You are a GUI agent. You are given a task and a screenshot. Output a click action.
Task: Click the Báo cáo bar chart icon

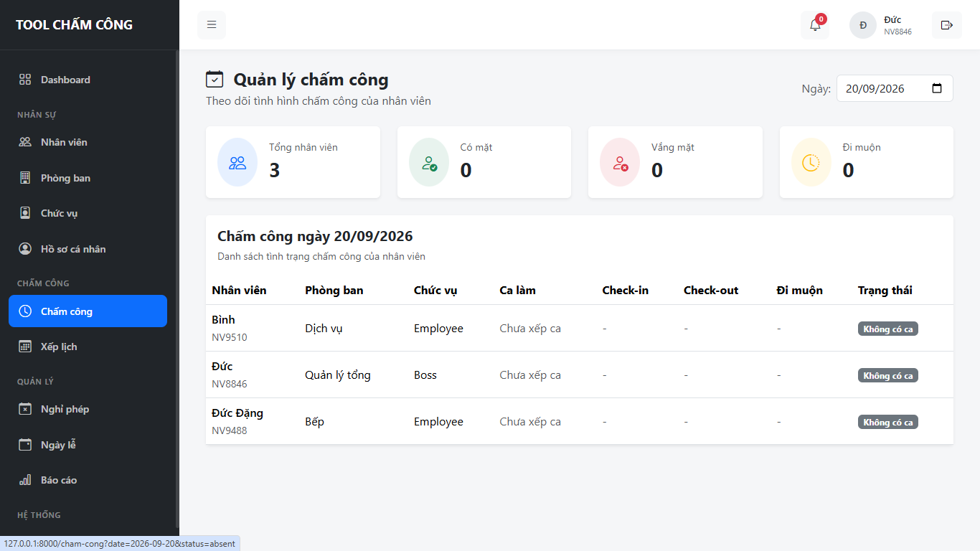tap(25, 480)
